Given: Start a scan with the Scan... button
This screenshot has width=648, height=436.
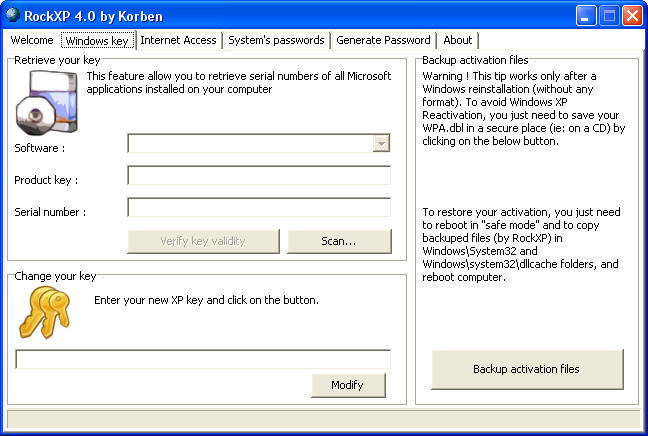Looking at the screenshot, I should tap(339, 241).
